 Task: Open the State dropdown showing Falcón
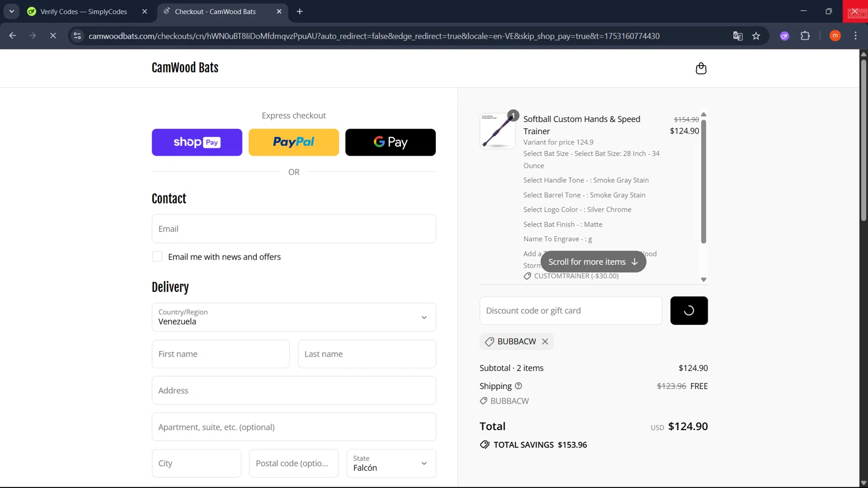(x=391, y=463)
